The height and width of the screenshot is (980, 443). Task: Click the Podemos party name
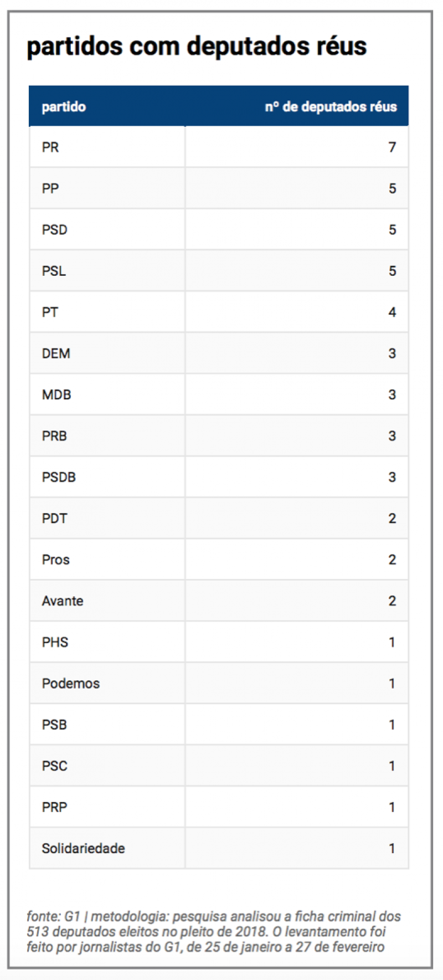(71, 684)
